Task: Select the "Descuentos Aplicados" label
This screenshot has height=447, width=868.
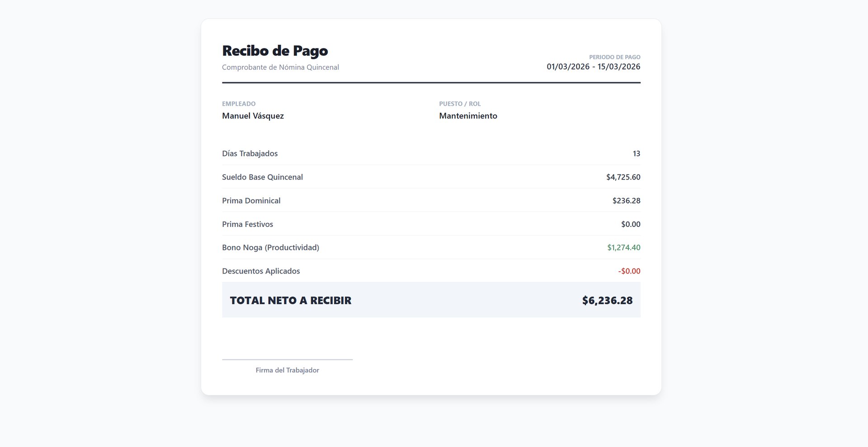Action: click(261, 271)
